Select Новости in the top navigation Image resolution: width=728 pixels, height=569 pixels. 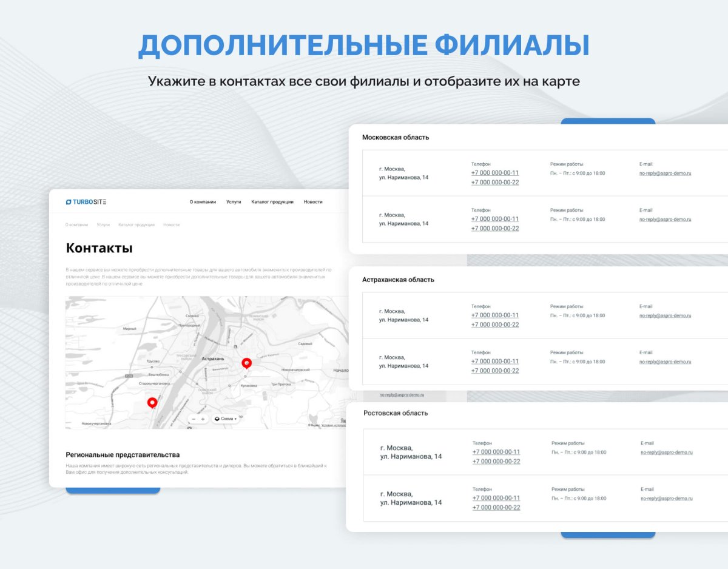click(314, 201)
